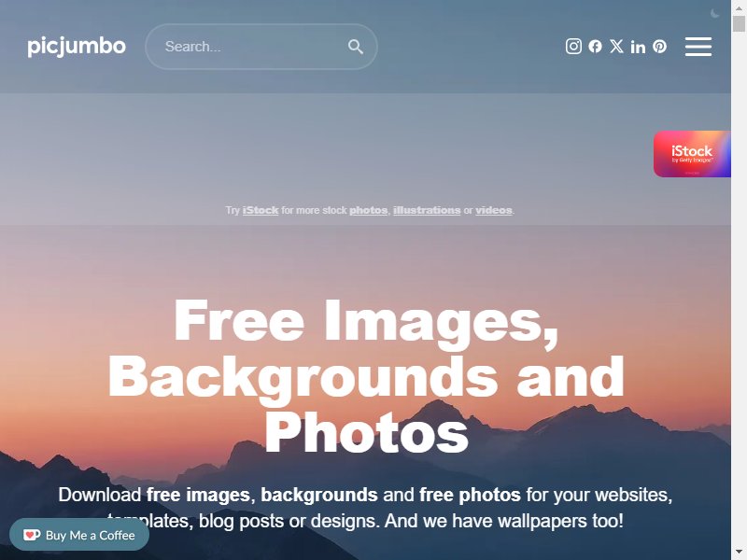Screen dimensions: 747x560
Task: Open the LinkedIn icon link
Action: [638, 47]
